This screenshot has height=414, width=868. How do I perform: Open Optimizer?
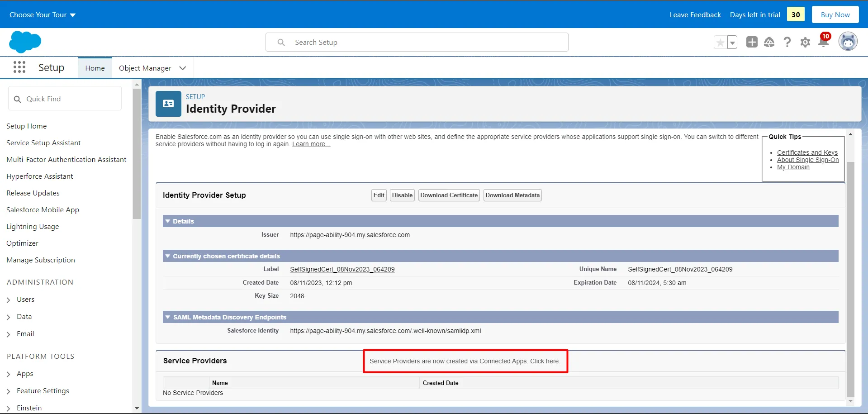(23, 243)
